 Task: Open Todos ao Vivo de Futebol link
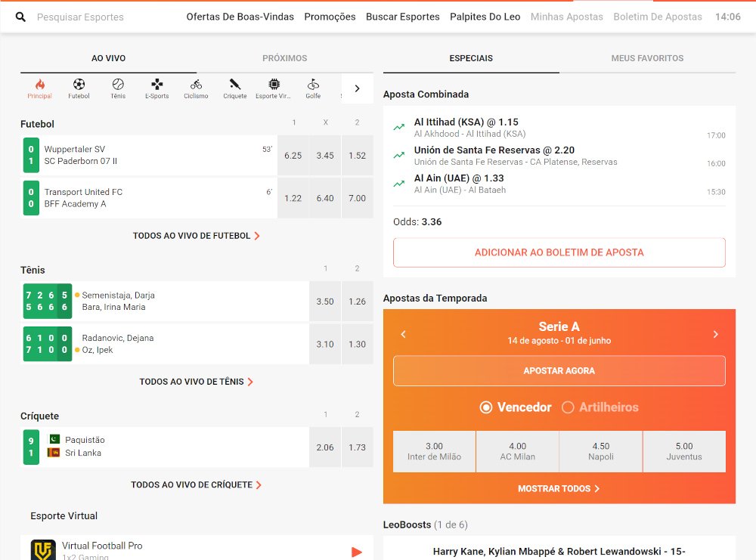click(196, 236)
